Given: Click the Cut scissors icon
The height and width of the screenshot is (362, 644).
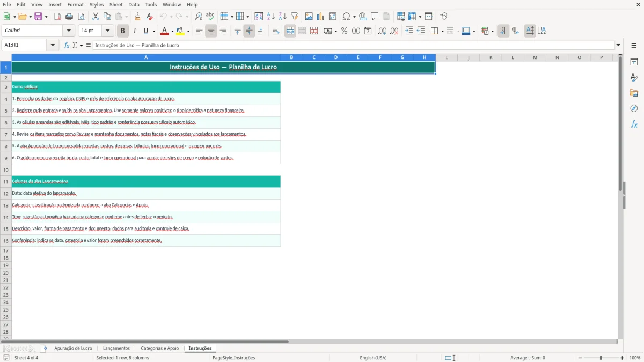Looking at the screenshot, I should 96,17.
